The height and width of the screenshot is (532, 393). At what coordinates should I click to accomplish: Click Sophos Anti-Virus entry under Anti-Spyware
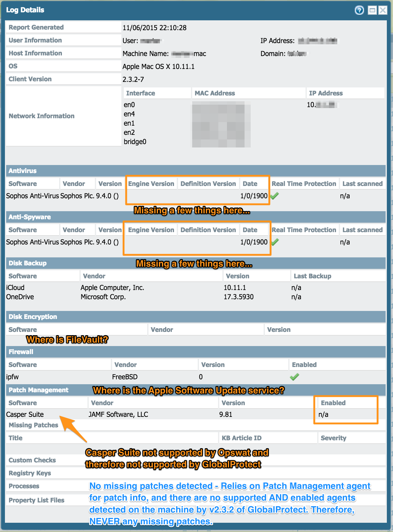coord(32,242)
